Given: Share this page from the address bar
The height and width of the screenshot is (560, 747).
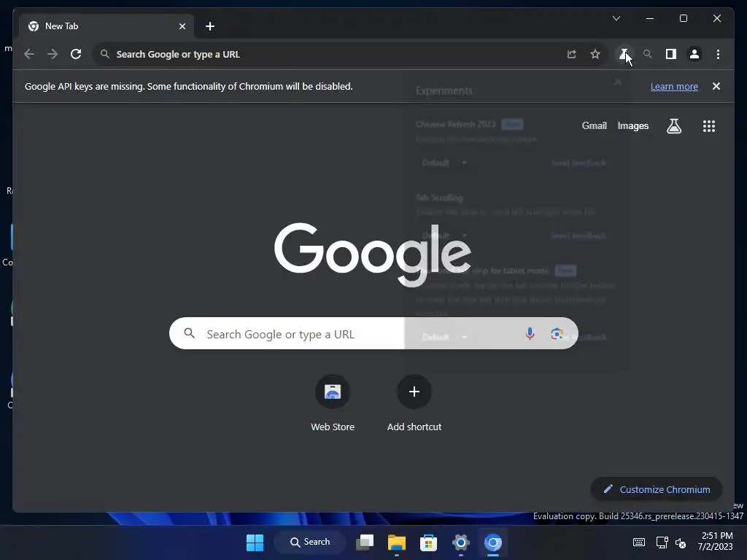Looking at the screenshot, I should pyautogui.click(x=572, y=54).
